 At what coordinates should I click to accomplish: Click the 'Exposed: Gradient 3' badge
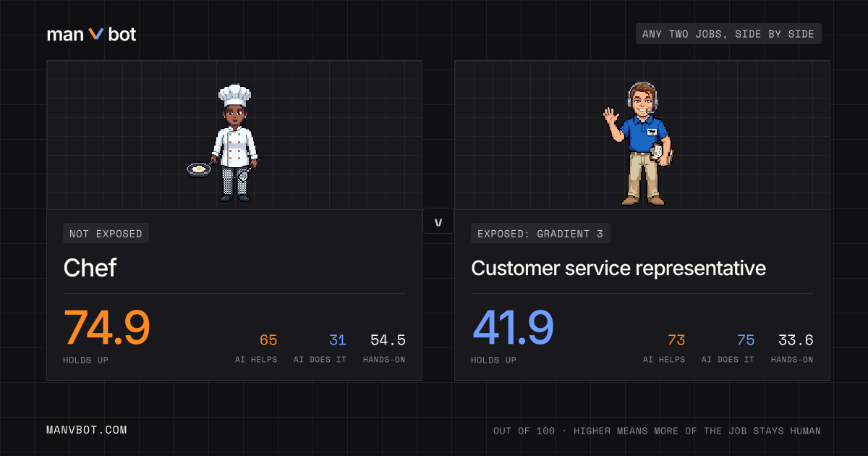coord(540,233)
